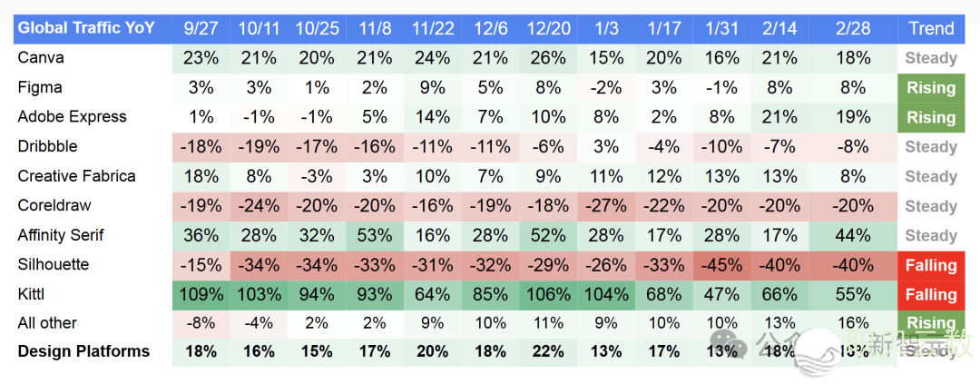Screen dimensions: 980x384
Task: Click the Global Traffic YoY header cell
Action: point(87,28)
